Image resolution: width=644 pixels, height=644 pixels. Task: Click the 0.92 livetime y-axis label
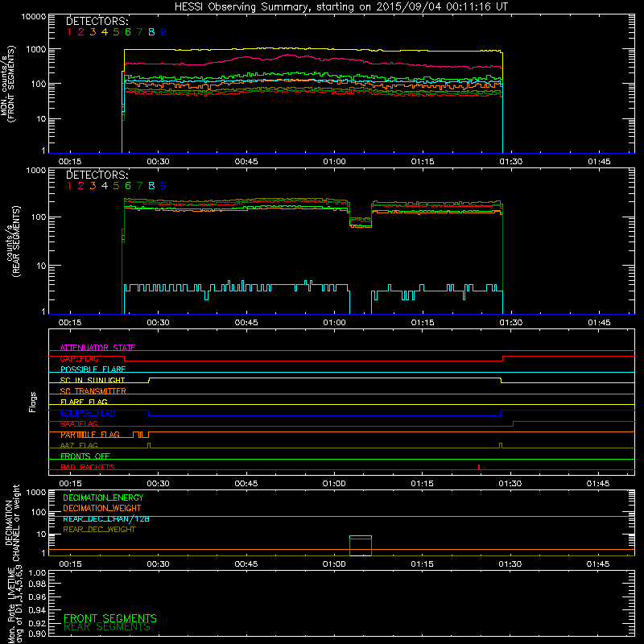37,623
